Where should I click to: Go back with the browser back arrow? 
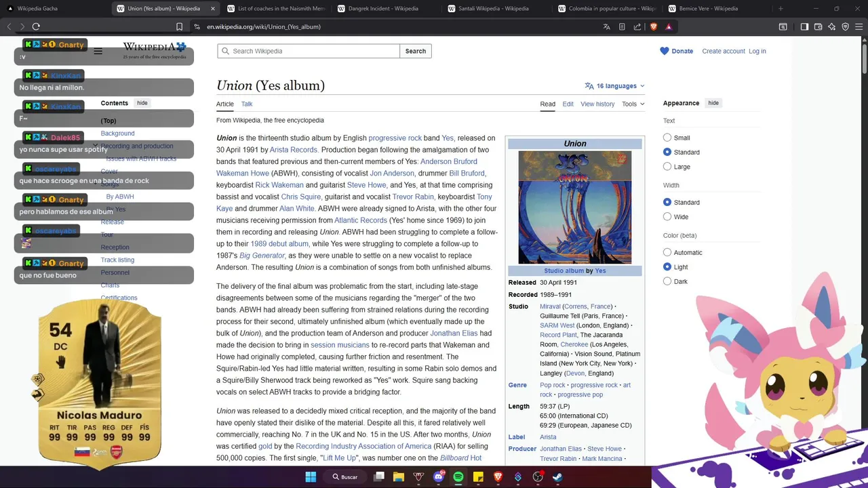[9, 26]
